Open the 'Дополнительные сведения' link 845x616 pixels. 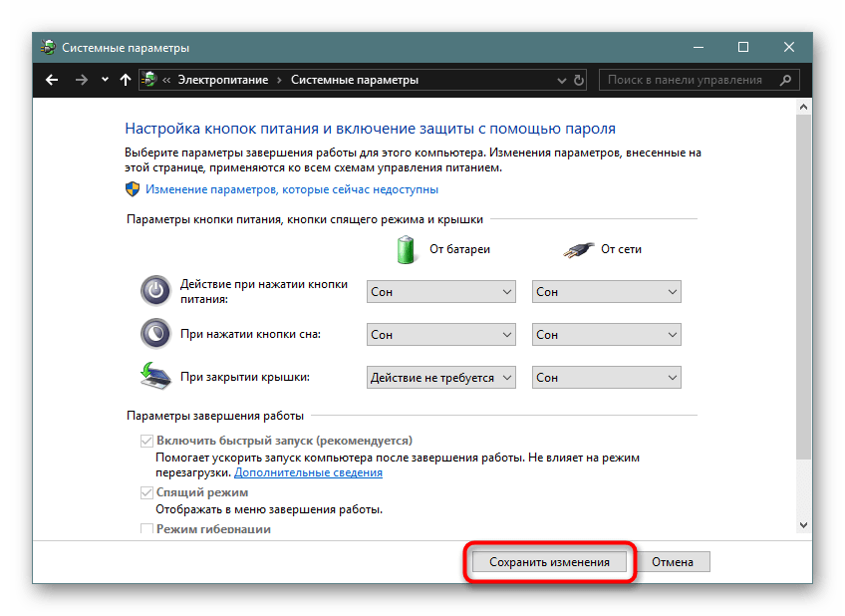point(308,472)
